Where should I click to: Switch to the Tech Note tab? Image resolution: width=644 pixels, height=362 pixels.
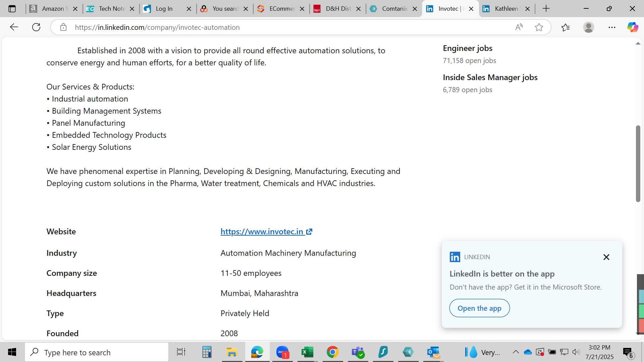111,9
